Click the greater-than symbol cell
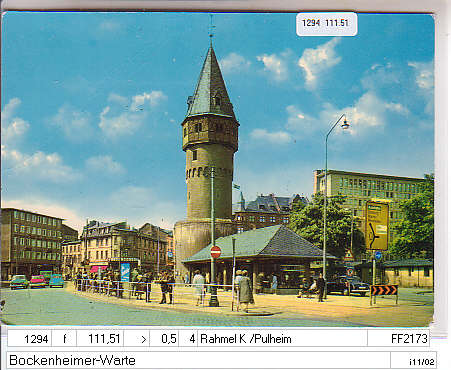 pyautogui.click(x=137, y=339)
